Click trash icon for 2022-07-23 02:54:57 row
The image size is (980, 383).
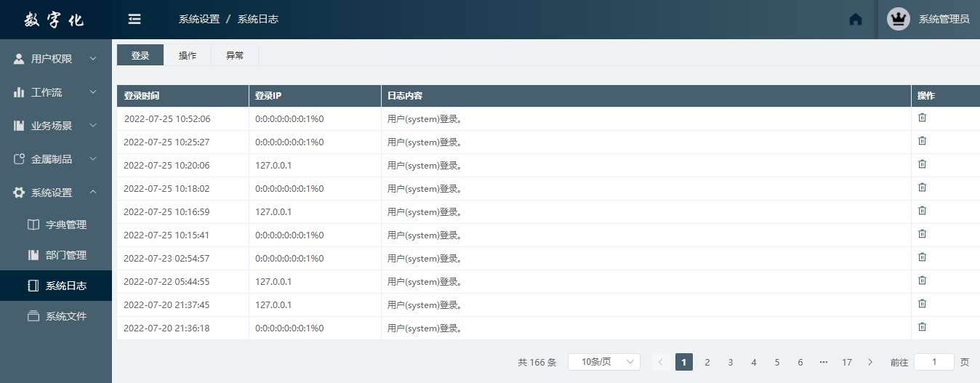pos(922,257)
